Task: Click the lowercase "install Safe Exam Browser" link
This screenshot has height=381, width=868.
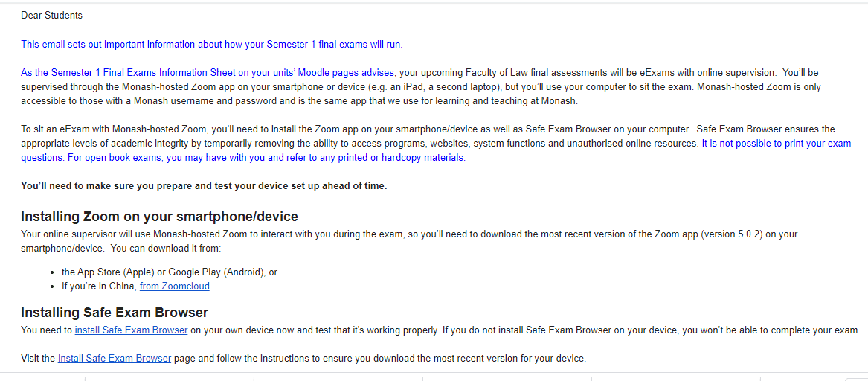Action: 131,330
